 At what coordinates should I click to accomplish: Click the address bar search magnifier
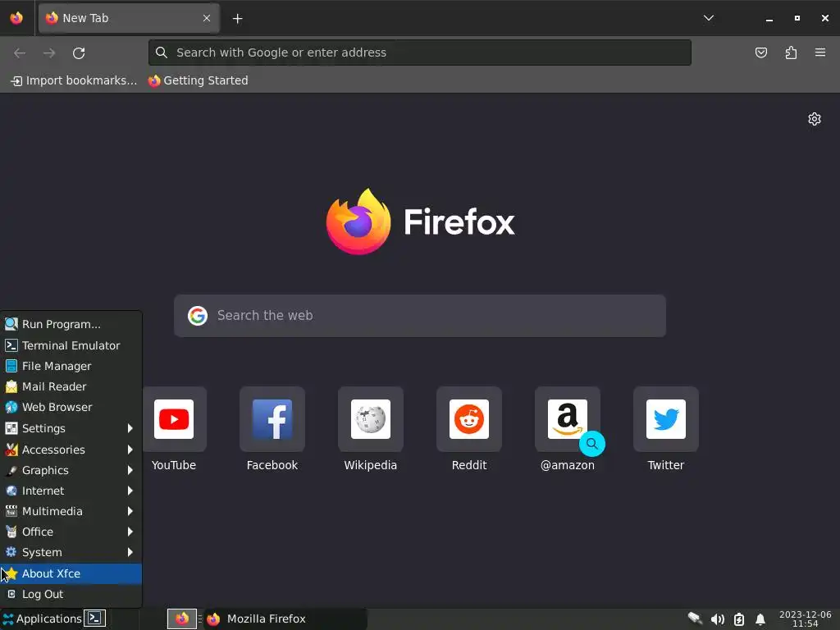pos(162,52)
